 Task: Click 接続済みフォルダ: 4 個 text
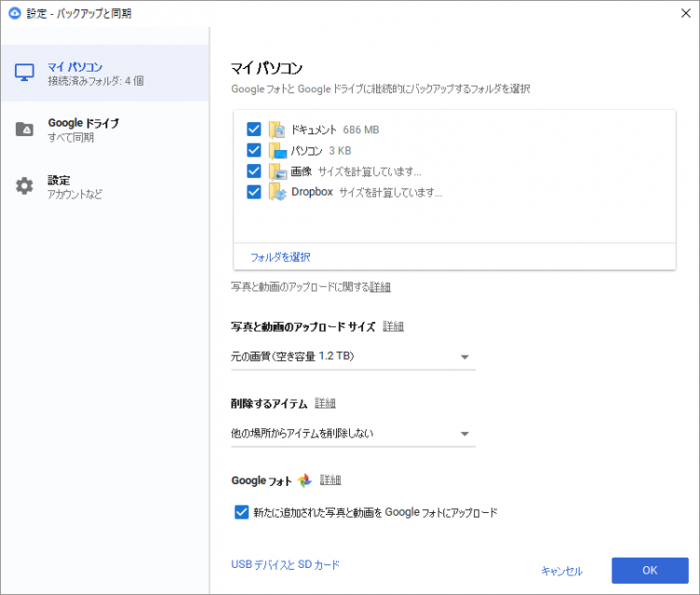tap(95, 81)
